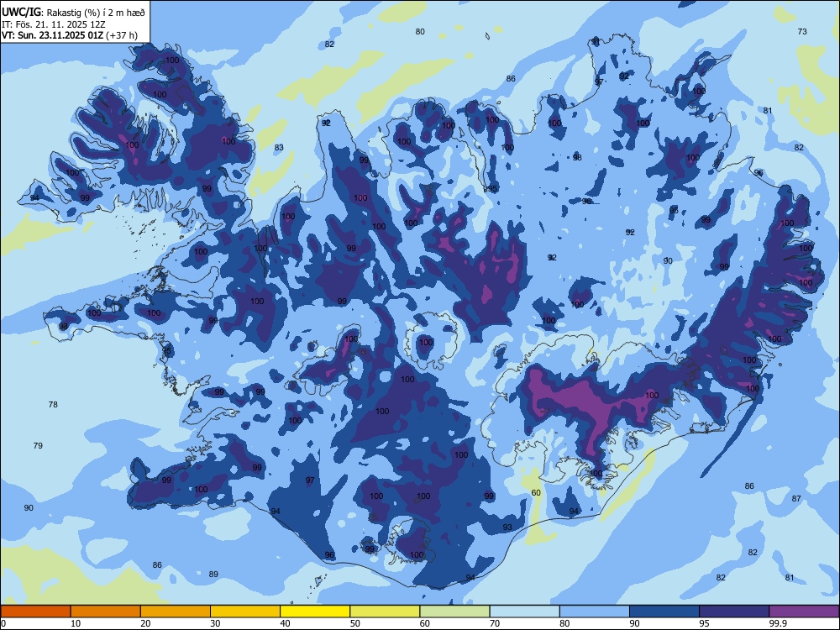The height and width of the screenshot is (630, 840).
Task: Select the light green 60–70 legend swatch
Action: click(x=454, y=612)
